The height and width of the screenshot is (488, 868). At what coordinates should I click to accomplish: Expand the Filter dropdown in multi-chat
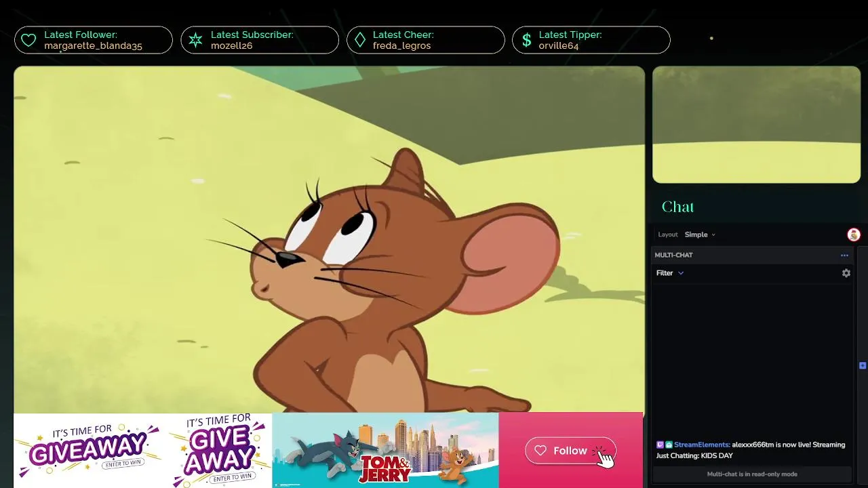click(670, 273)
